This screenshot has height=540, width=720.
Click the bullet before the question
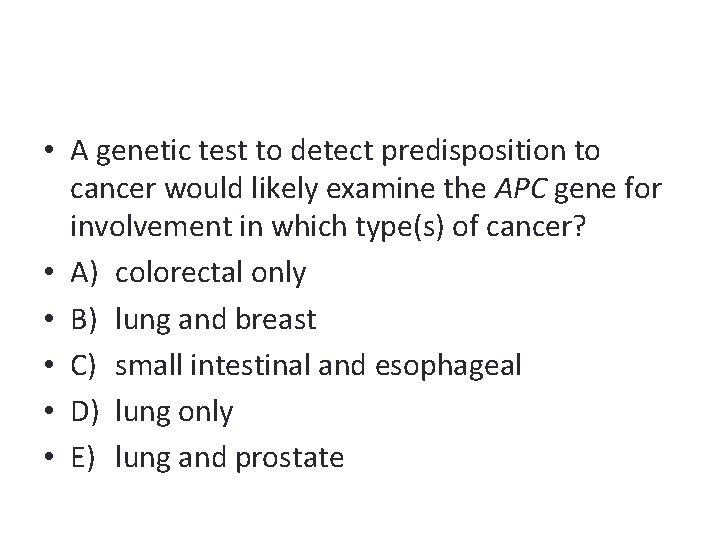click(49, 153)
